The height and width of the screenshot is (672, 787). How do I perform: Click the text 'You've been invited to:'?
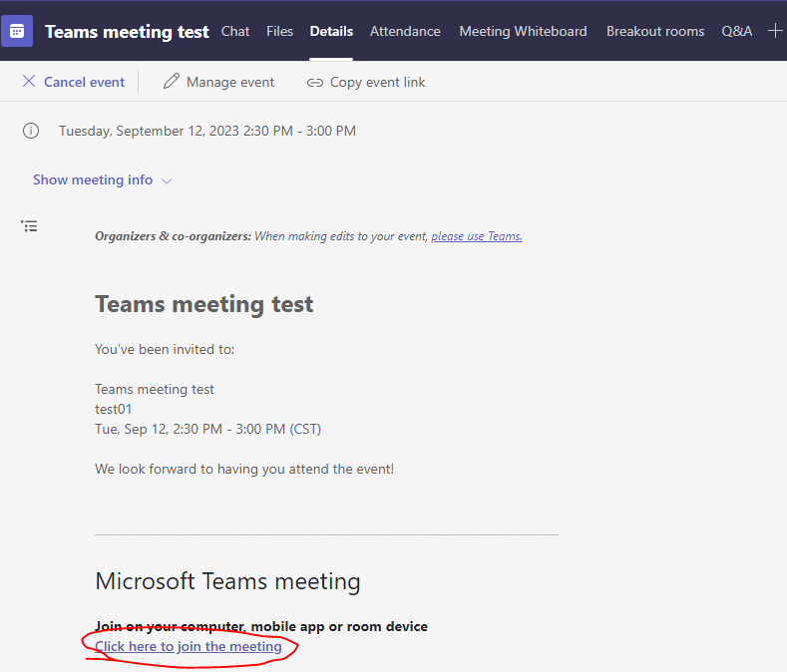(x=165, y=349)
